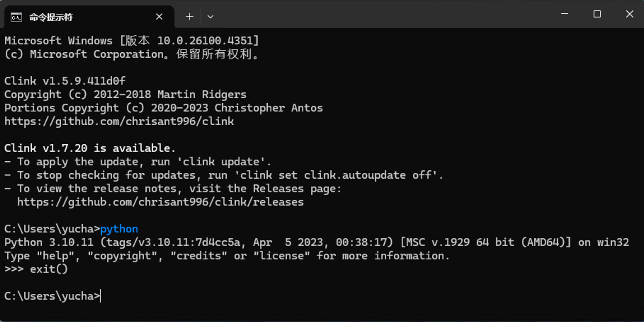Click the github.com/chrisant996/clink URL
644x322 pixels.
119,121
